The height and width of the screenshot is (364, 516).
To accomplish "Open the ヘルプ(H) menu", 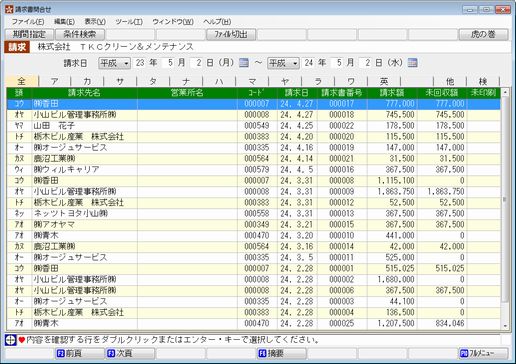I will 217,22.
